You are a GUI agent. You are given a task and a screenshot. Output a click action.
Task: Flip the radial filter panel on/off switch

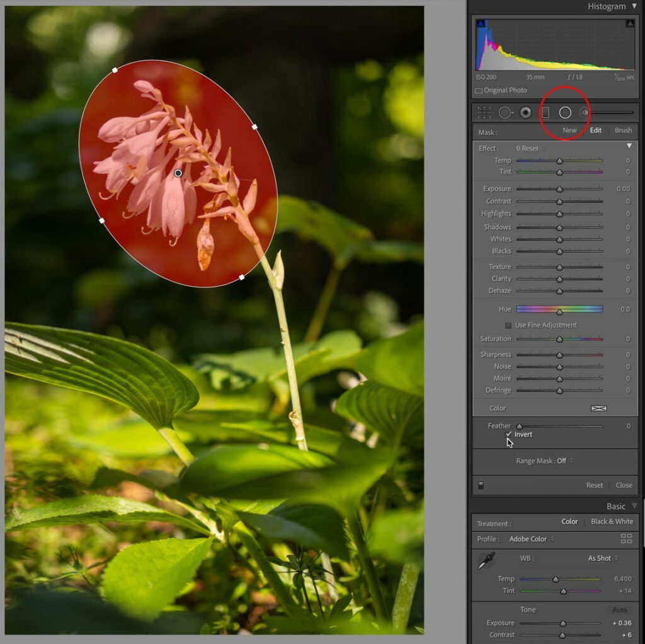(481, 485)
